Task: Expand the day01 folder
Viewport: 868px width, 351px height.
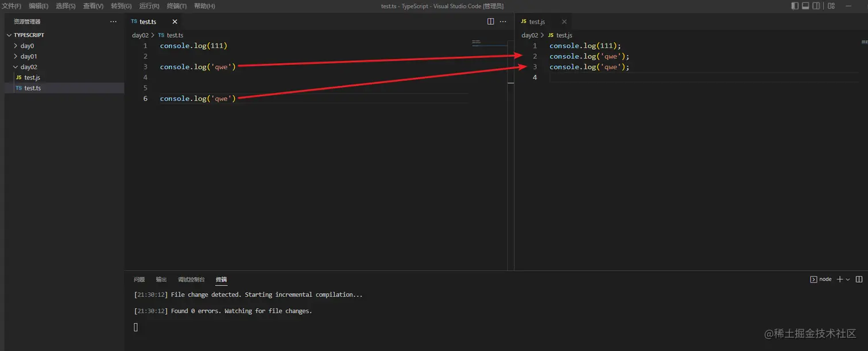Action: coord(29,56)
